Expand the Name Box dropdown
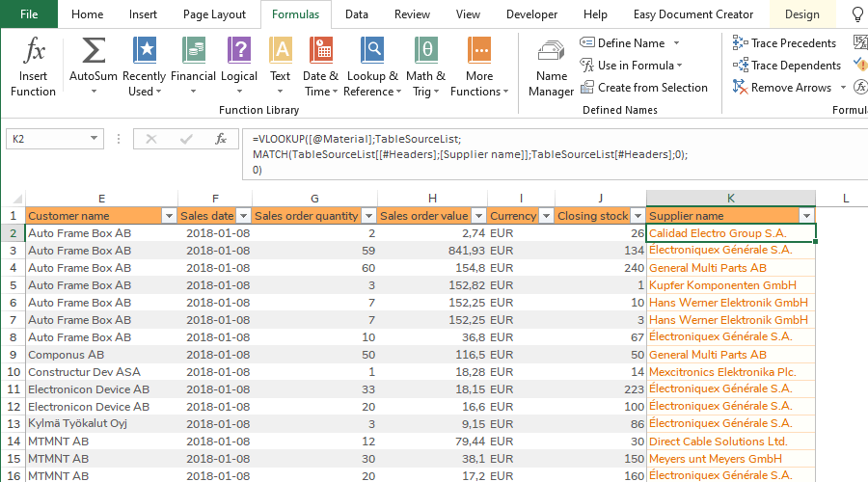The image size is (868, 482). tap(94, 139)
